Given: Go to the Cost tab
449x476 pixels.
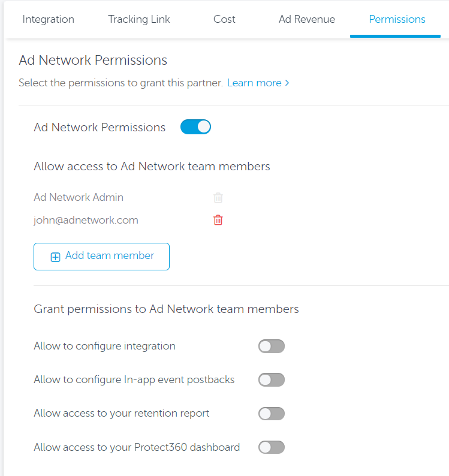Looking at the screenshot, I should [x=224, y=19].
